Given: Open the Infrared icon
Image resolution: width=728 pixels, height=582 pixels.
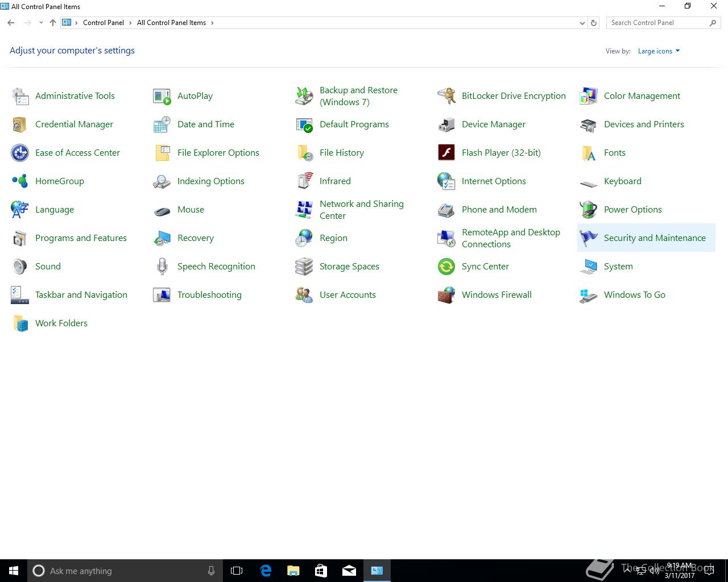Looking at the screenshot, I should [x=304, y=181].
